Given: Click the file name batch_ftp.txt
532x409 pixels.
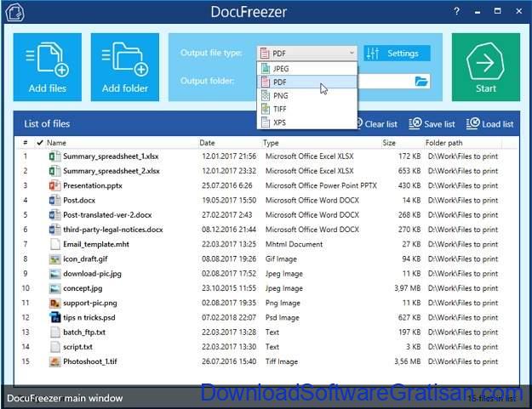Looking at the screenshot, I should 84,332.
